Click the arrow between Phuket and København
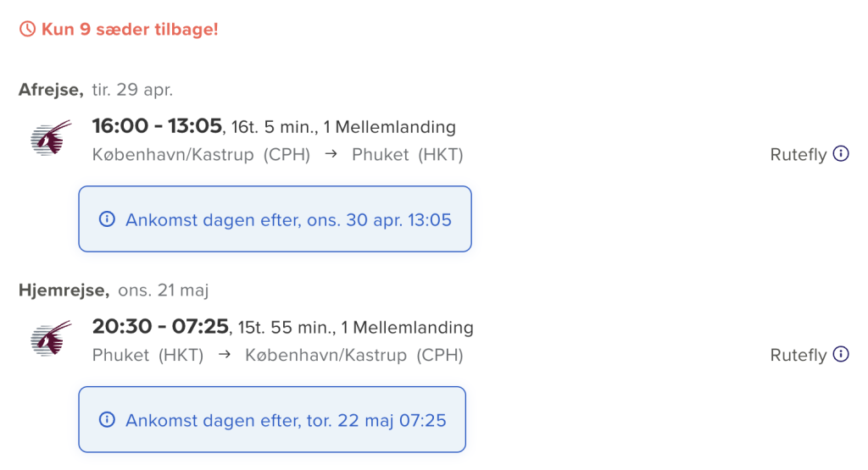This screenshot has width=868, height=470. click(224, 355)
